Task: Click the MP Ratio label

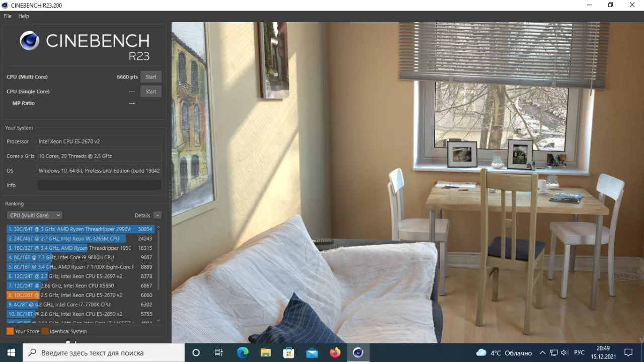Action: tap(24, 103)
